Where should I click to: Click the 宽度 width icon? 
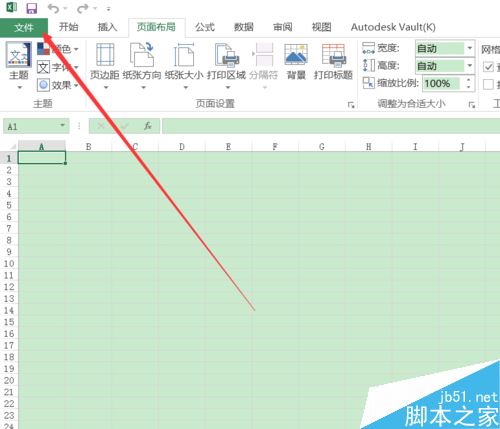pyautogui.click(x=368, y=49)
